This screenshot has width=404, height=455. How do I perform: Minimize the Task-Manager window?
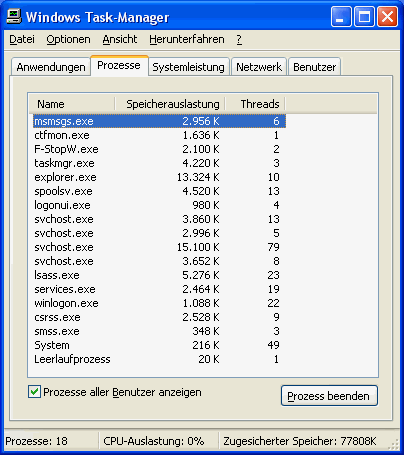coord(341,16)
